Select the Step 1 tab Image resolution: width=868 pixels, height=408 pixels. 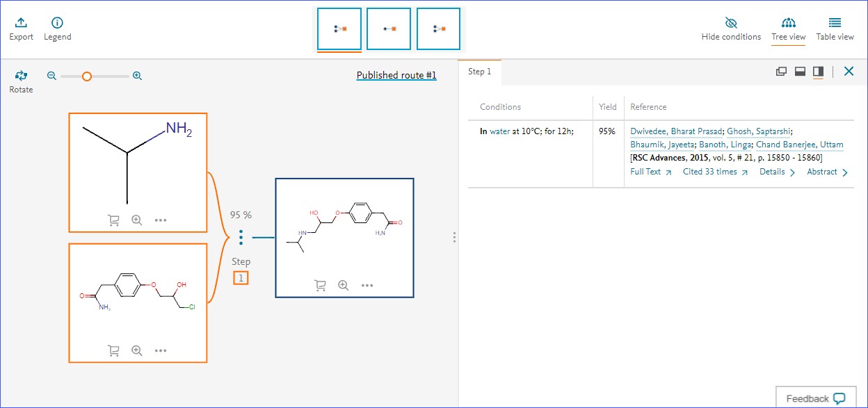coord(479,72)
